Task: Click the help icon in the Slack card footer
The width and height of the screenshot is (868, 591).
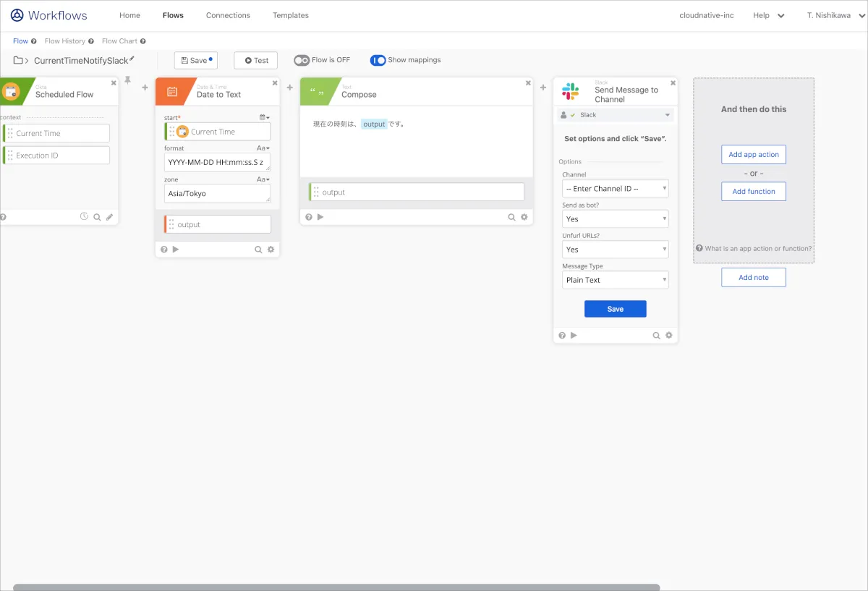Action: [x=562, y=336]
